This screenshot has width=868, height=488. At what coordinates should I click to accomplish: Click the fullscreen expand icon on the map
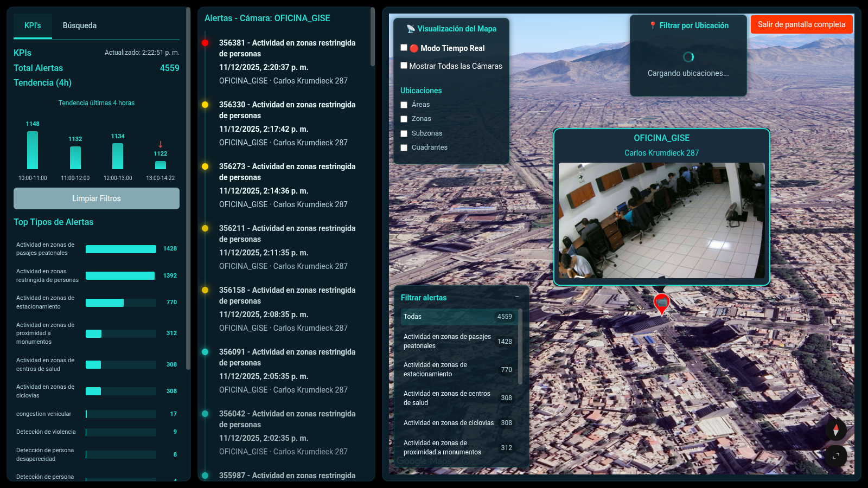point(836,457)
